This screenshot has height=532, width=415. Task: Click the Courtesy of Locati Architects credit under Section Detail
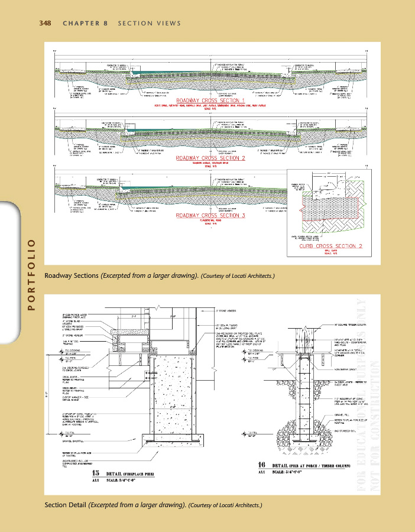225,505
